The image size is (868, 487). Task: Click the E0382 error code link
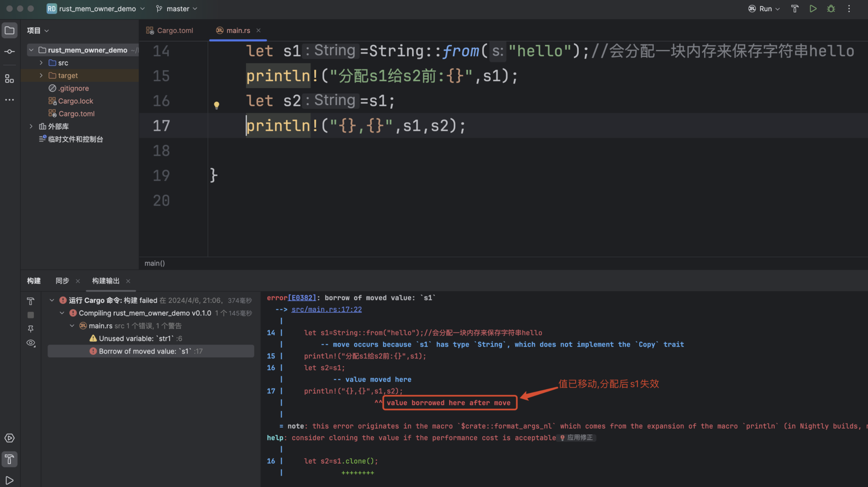tap(302, 298)
